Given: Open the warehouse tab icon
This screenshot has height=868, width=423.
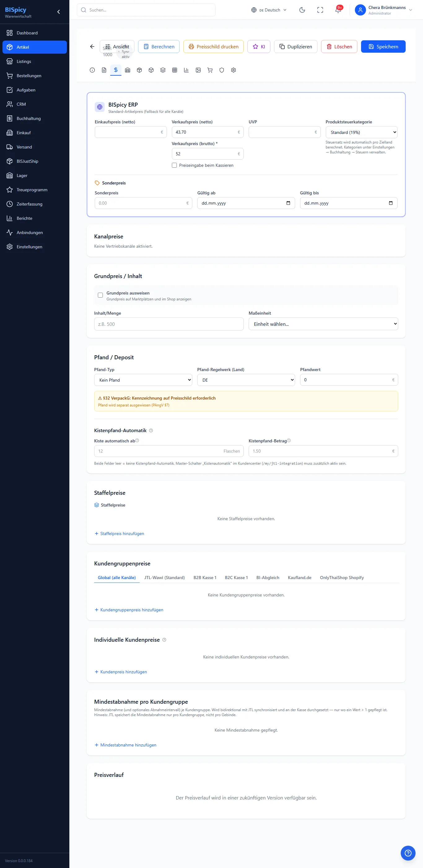Looking at the screenshot, I should (128, 70).
